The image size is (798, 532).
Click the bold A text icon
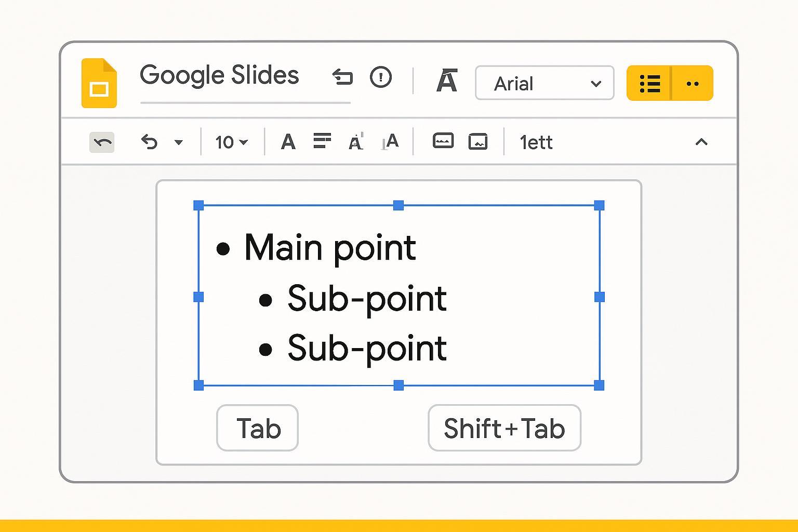(288, 142)
